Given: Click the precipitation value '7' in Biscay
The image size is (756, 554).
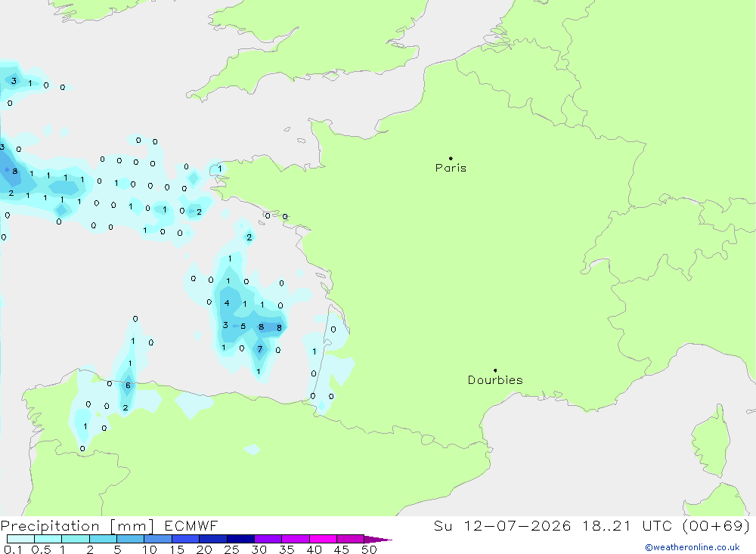Looking at the screenshot, I should (x=260, y=349).
